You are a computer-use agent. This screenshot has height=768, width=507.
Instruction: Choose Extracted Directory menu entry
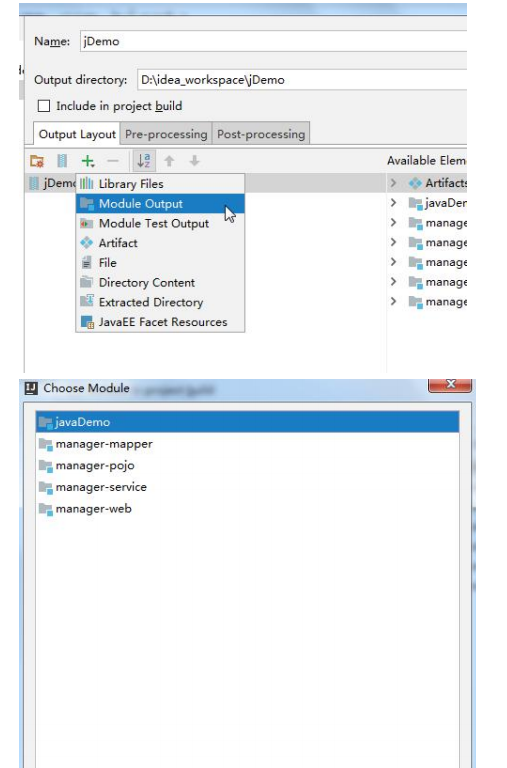point(160,302)
